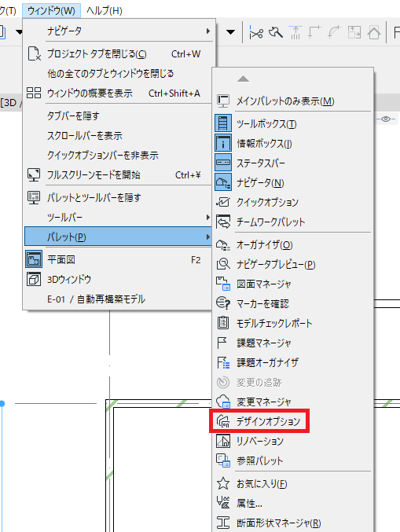Expand ツールバー submenu
Image resolution: width=400 pixels, height=532 pixels.
pyautogui.click(x=119, y=217)
